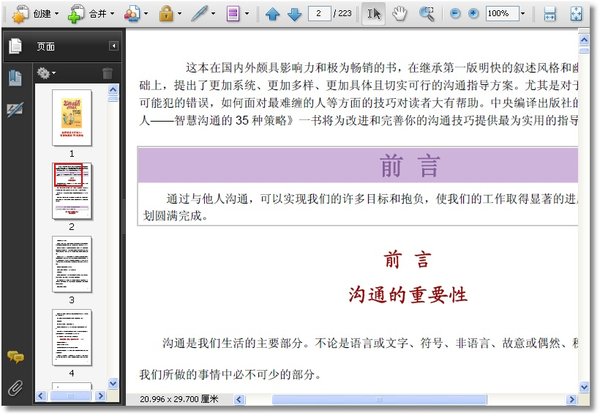This screenshot has width=600, height=416.
Task: Click document horizontal scroll left arrow
Action: pyautogui.click(x=239, y=400)
